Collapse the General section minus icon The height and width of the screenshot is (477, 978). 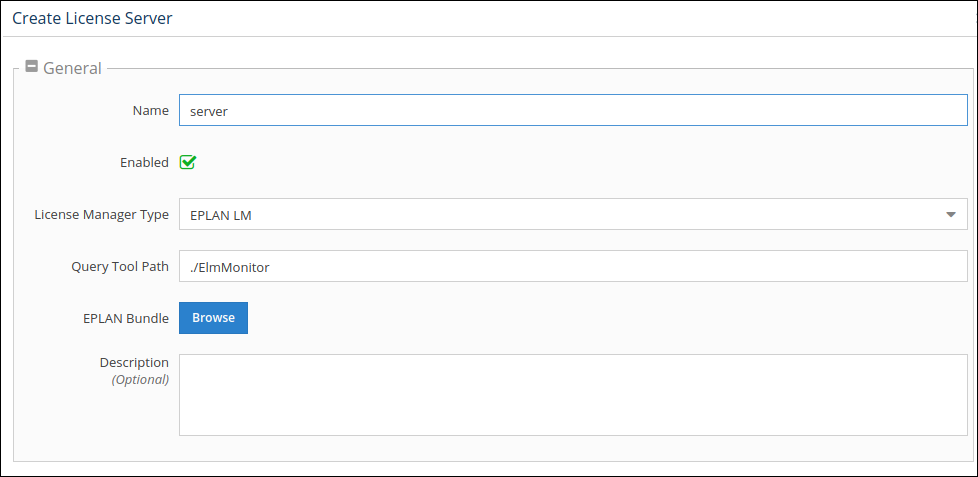(32, 68)
